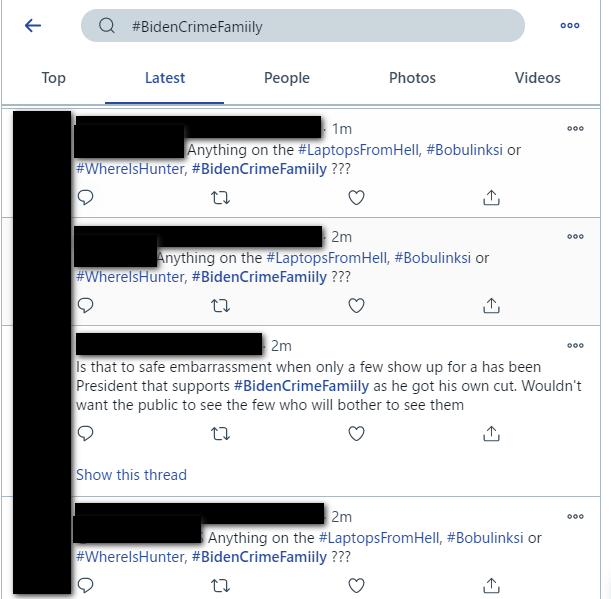Retweet the second tweet posted 2m ago

(x=221, y=306)
